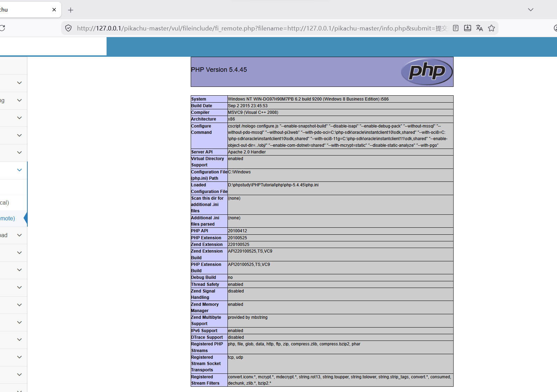Open the selected sidebar item ending in "mote)"
Image resolution: width=557 pixels, height=392 pixels.
click(13, 219)
